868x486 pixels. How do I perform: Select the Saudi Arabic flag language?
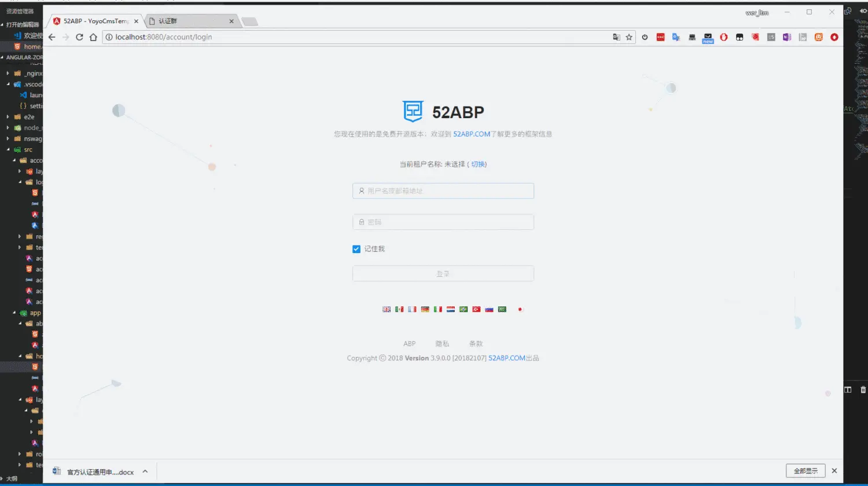click(502, 309)
